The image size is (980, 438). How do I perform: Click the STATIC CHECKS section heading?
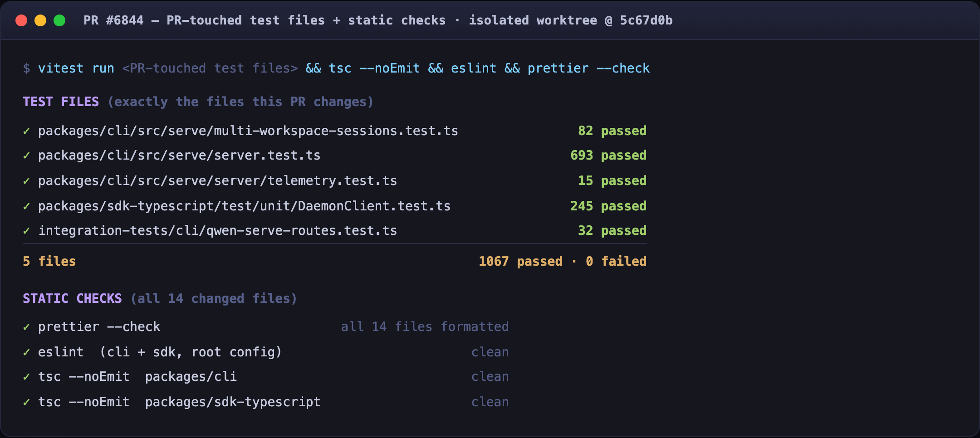tap(72, 298)
